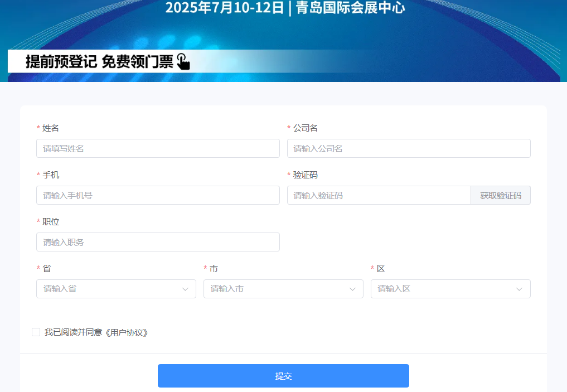Click the hand pointer icon in the banner
Viewport: 567px width, 392px height.
(183, 61)
